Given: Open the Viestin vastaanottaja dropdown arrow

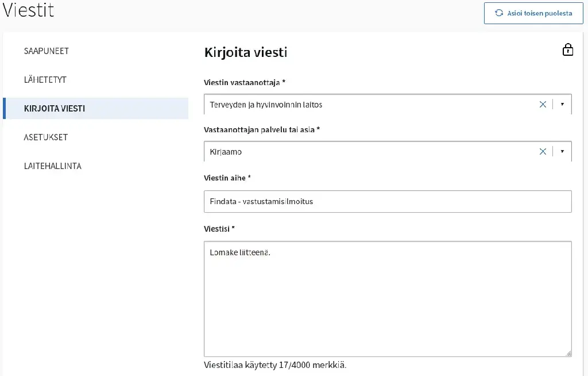Looking at the screenshot, I should click(x=562, y=105).
